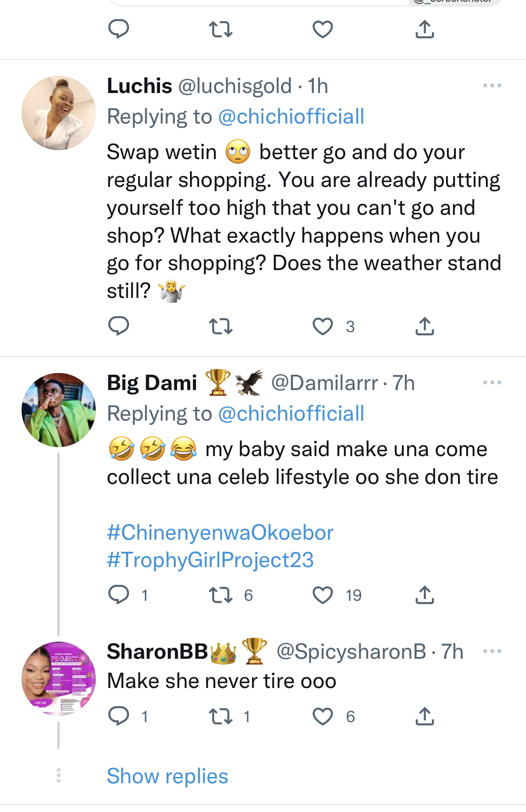Retweet SharonBB's tweet
This screenshot has width=526, height=812.
point(221,717)
